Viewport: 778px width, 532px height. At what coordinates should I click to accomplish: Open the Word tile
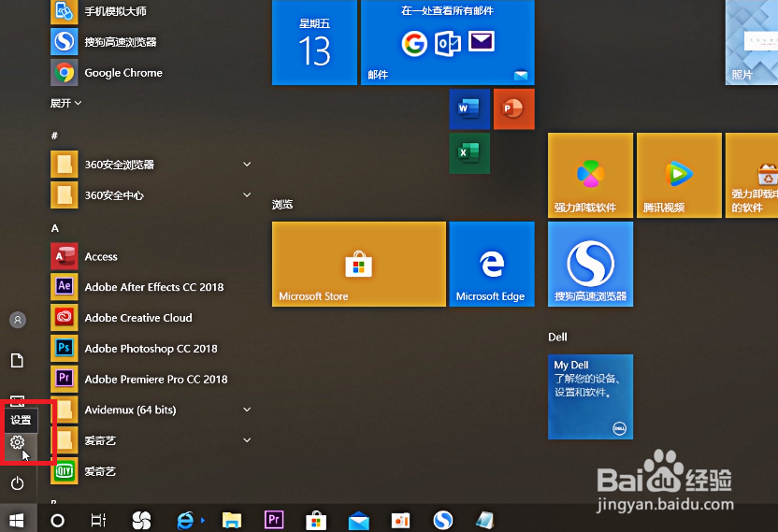coord(469,109)
